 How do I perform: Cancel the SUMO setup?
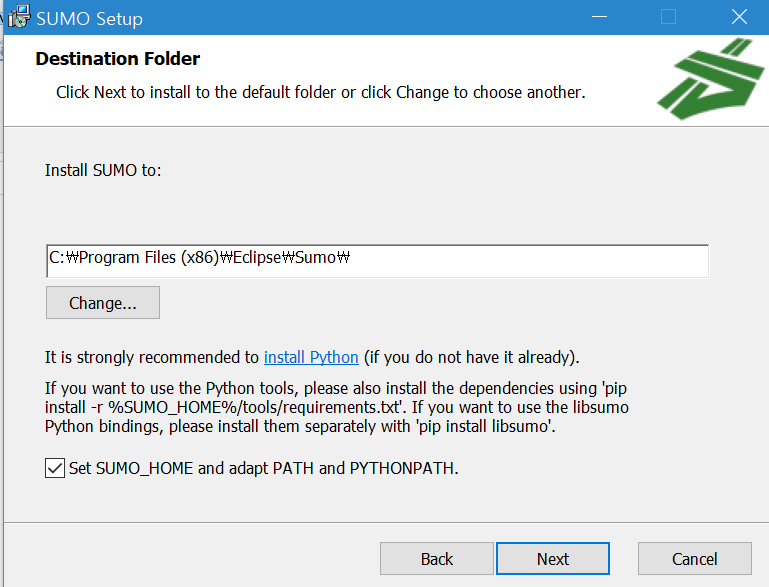click(694, 559)
